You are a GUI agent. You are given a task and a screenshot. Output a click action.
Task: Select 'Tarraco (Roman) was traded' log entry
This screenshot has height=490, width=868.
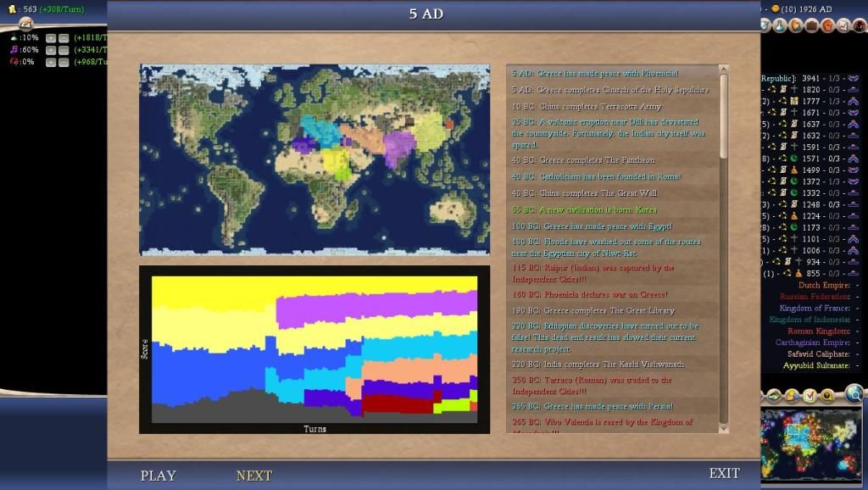591,386
